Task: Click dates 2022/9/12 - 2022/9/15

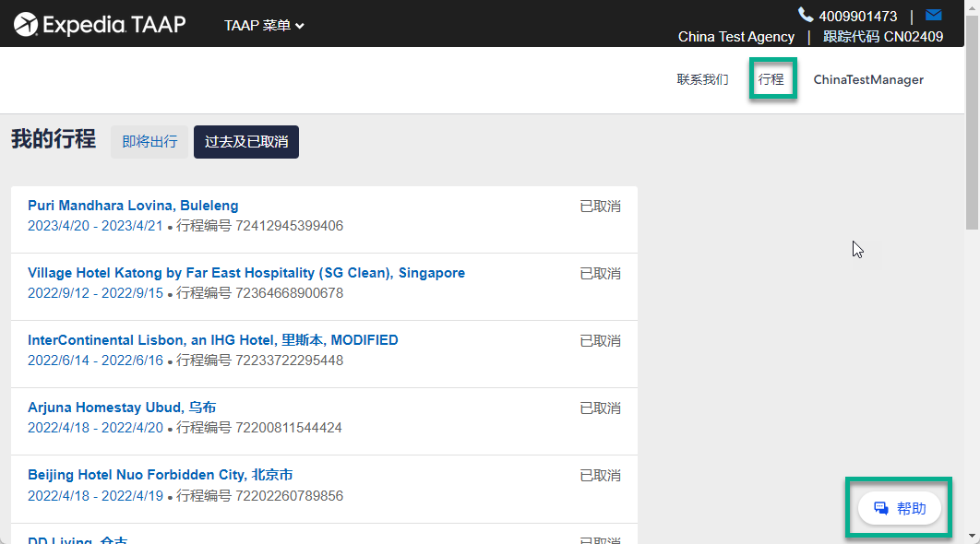Action: [95, 293]
